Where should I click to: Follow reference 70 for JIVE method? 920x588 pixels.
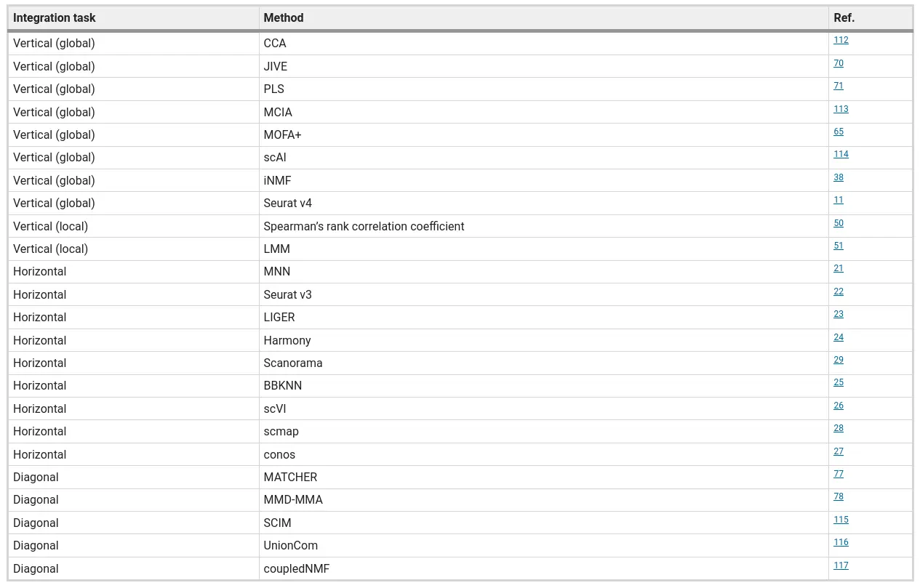pyautogui.click(x=839, y=63)
